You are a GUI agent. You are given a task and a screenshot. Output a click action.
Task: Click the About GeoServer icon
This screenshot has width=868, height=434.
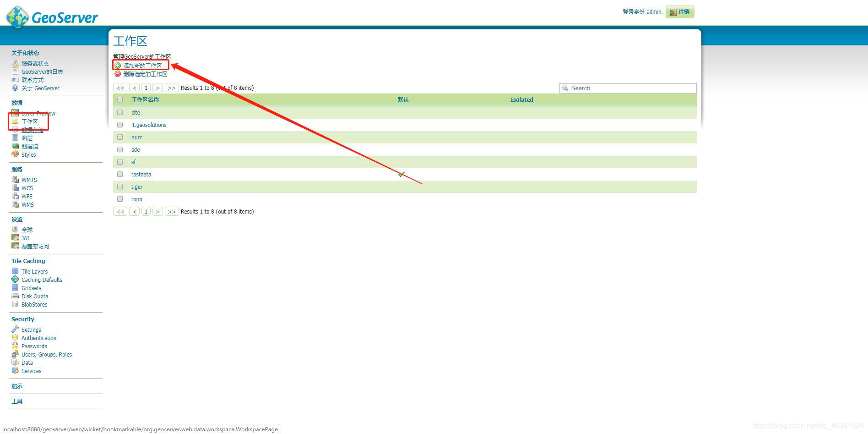(x=15, y=88)
